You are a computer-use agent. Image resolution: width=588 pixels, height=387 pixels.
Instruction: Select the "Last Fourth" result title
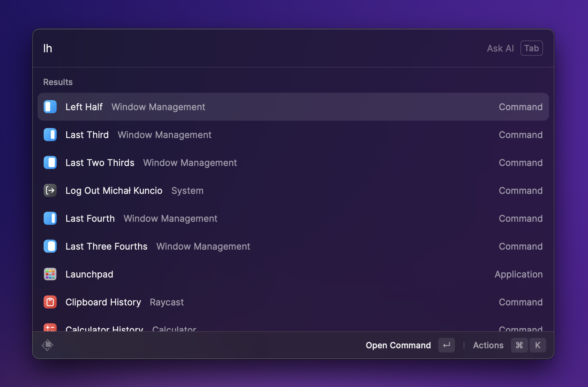[x=90, y=218]
